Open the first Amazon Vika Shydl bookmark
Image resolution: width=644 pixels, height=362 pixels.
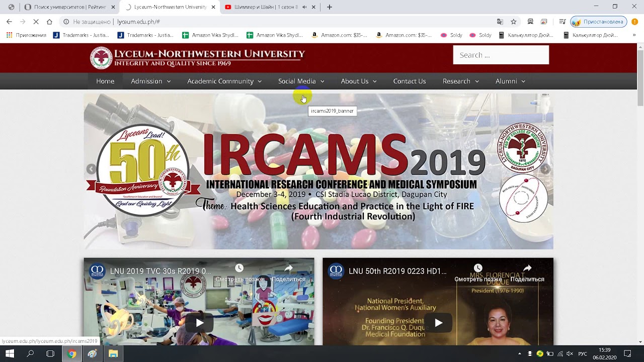210,35
